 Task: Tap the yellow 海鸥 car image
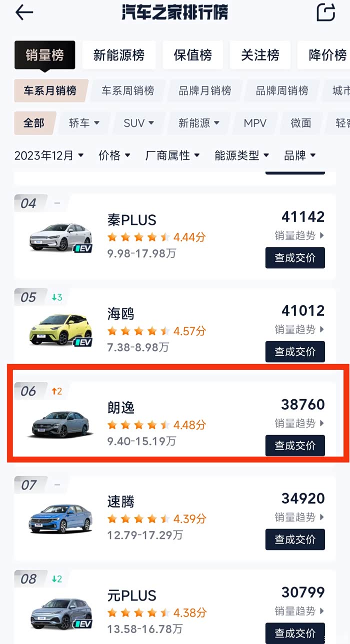coord(60,330)
